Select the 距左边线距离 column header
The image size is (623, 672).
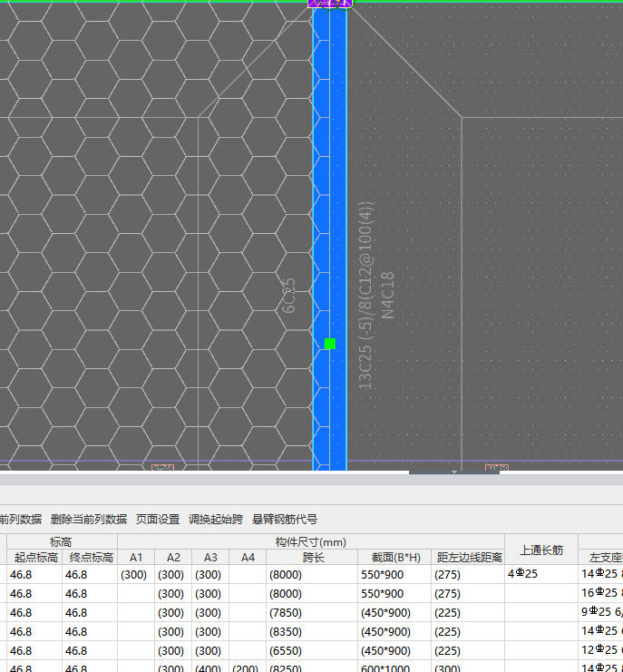tap(468, 558)
